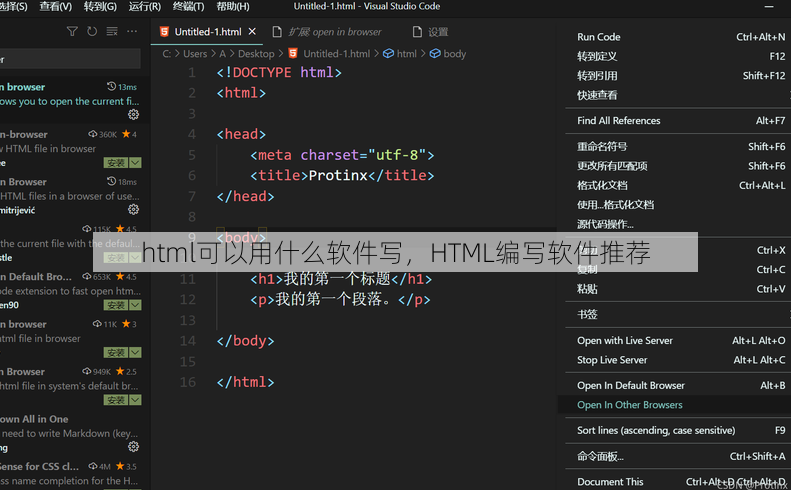Screen dimensions: 791x490
Task: Open the 终端(T) menu
Action: pyautogui.click(x=189, y=7)
